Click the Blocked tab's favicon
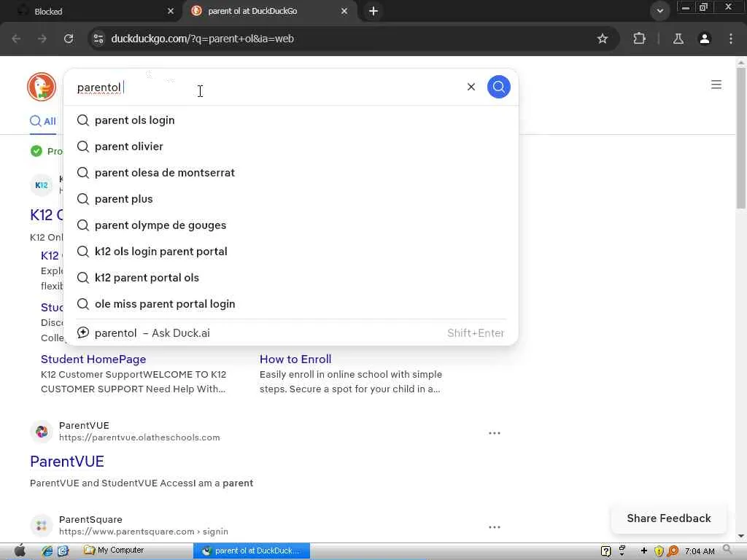Image resolution: width=747 pixels, height=560 pixels. [x=23, y=11]
